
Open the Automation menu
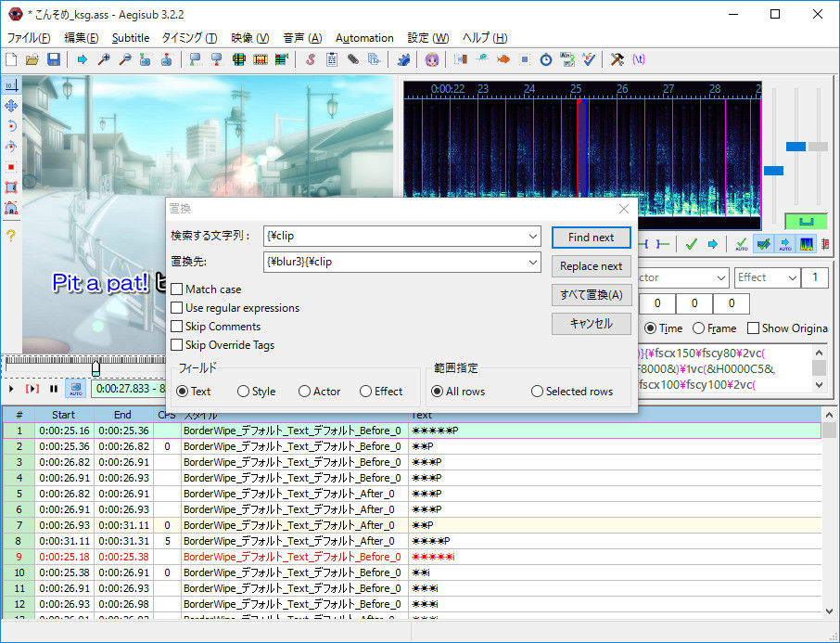364,38
